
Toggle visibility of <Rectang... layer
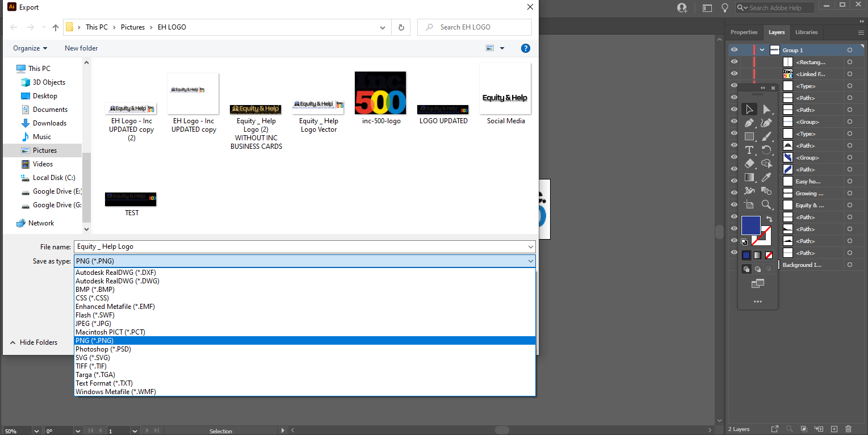tap(734, 62)
